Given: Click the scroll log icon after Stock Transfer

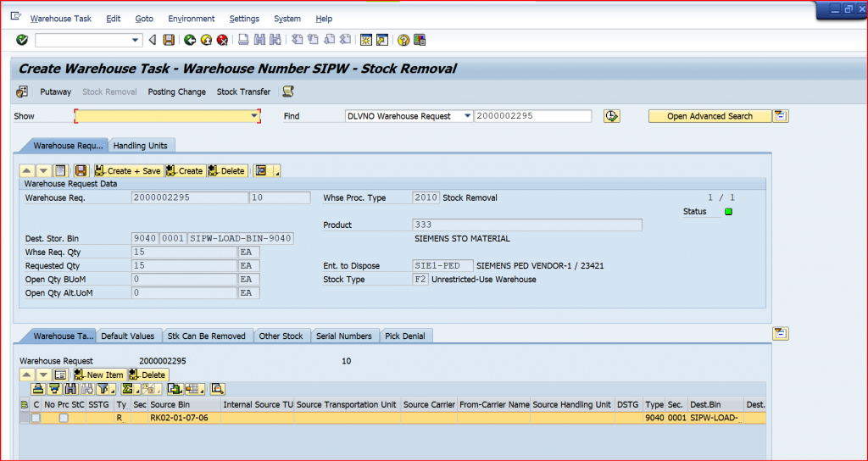Looking at the screenshot, I should click(288, 92).
